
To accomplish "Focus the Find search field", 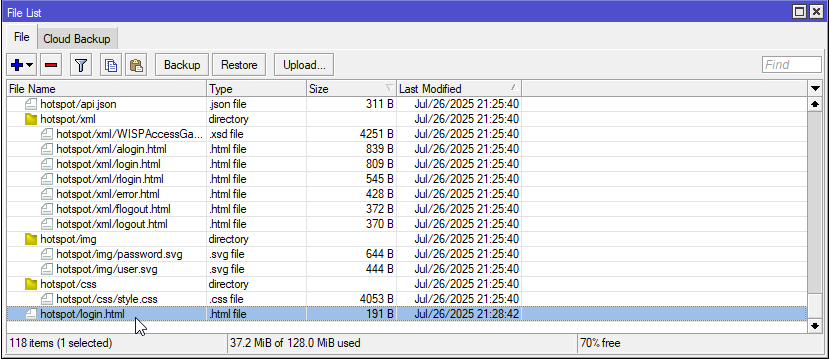I will click(792, 65).
